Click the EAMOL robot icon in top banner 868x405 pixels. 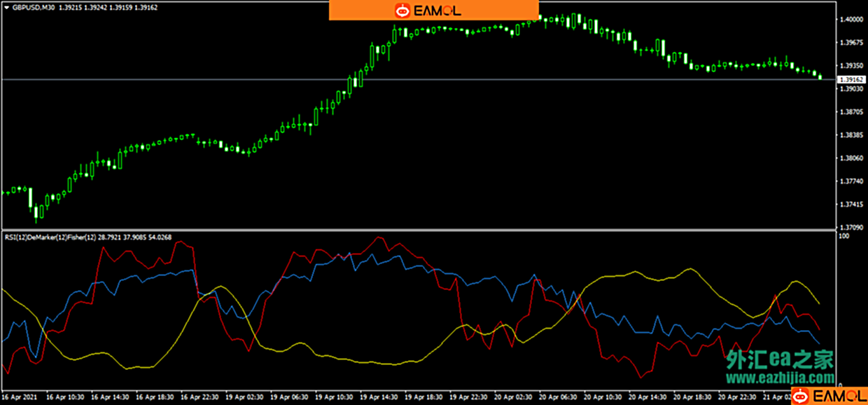click(402, 10)
